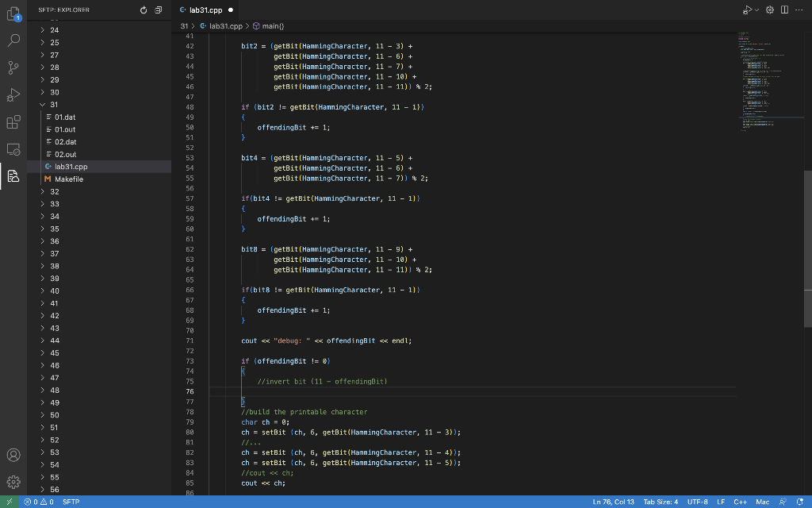Image resolution: width=812 pixels, height=508 pixels.
Task: Open the Manage gear menu
Action: pyautogui.click(x=13, y=483)
